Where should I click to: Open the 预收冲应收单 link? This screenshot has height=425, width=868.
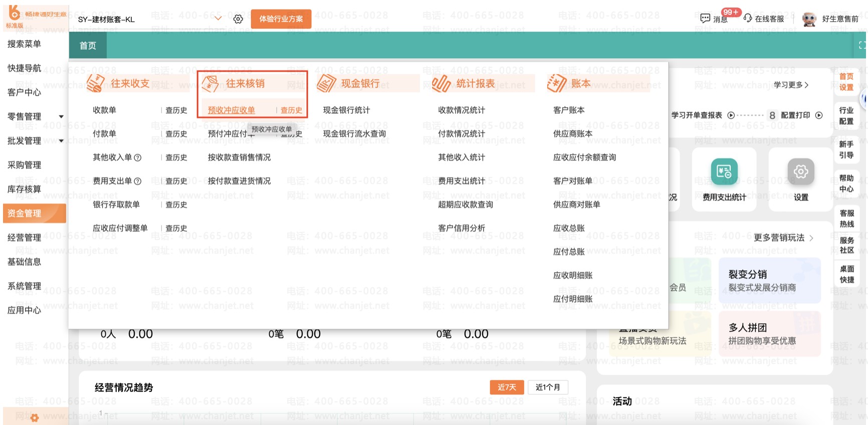click(x=232, y=110)
